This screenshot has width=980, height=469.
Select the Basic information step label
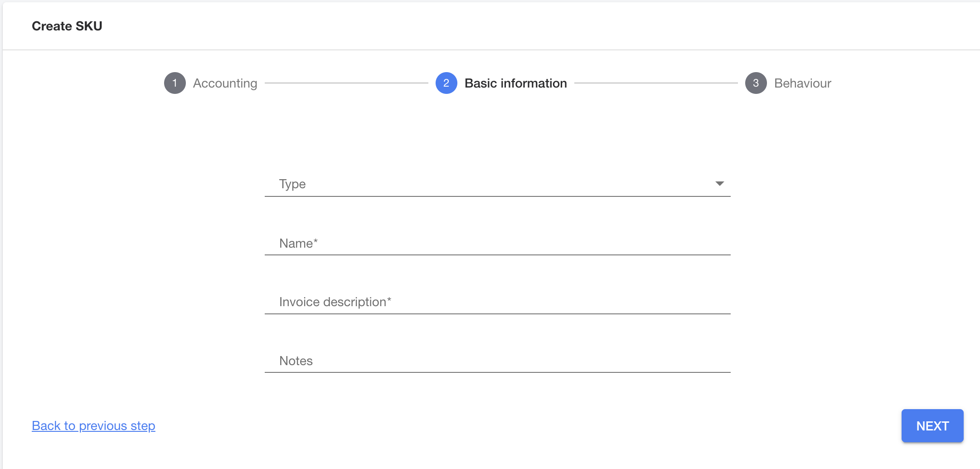click(515, 83)
